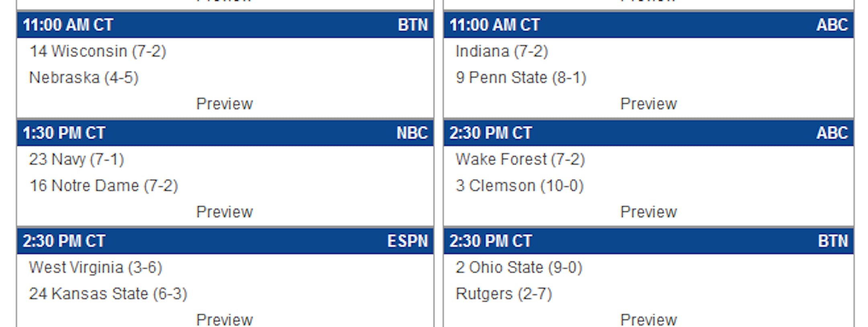Select the 2 Ohio State (9-0) entry

click(x=518, y=267)
